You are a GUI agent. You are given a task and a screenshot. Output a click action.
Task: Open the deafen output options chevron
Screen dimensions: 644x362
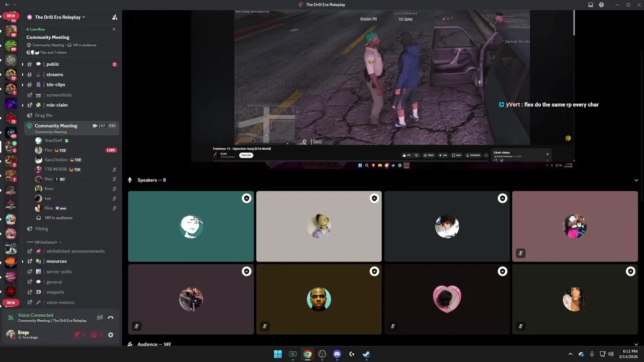coord(101,335)
